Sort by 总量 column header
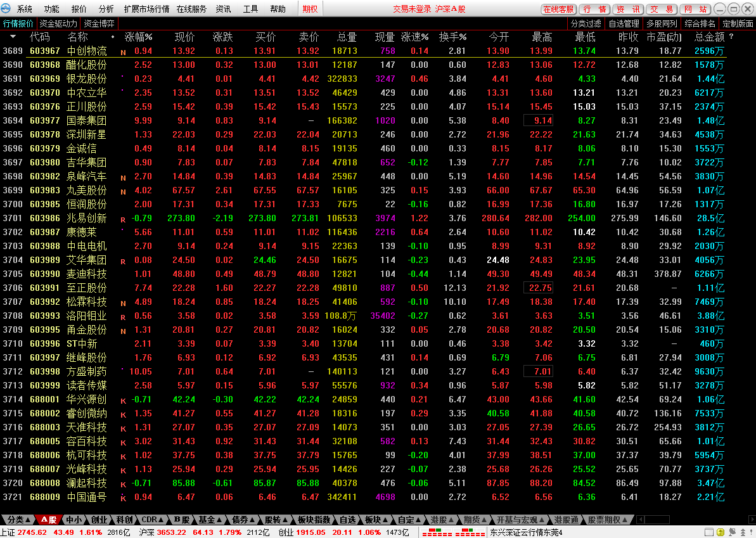 tap(347, 37)
